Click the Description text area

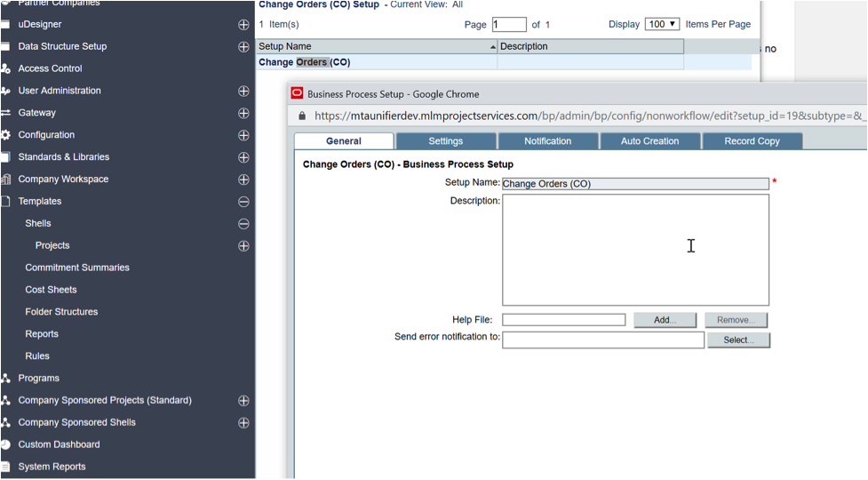pyautogui.click(x=635, y=250)
